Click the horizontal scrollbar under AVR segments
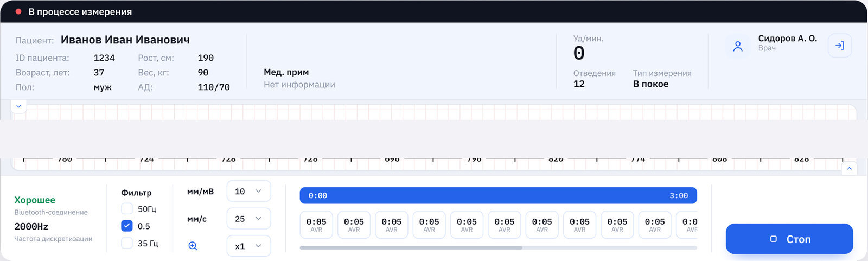The image size is (868, 261). coord(498,247)
